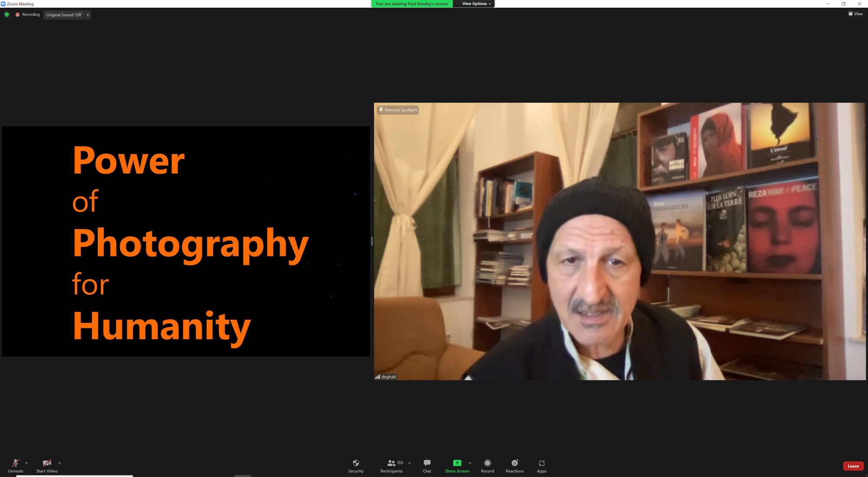The height and width of the screenshot is (477, 868).
Task: Open audio settings arrow beside Unmute
Action: coord(26,463)
